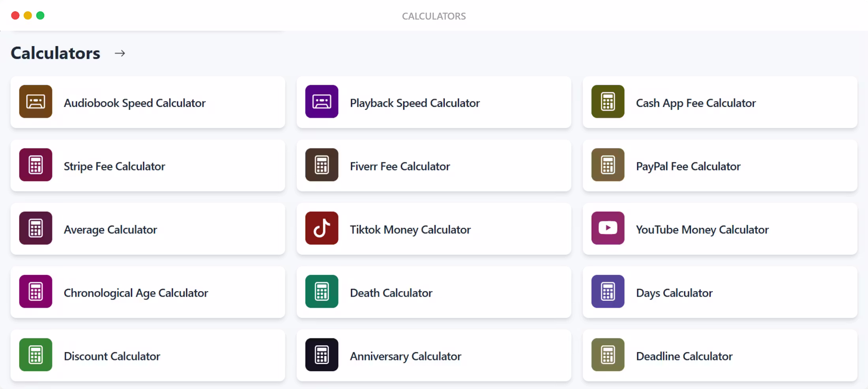The height and width of the screenshot is (389, 868).
Task: Select the Tiktok Money Calculator icon
Action: coord(321,228)
